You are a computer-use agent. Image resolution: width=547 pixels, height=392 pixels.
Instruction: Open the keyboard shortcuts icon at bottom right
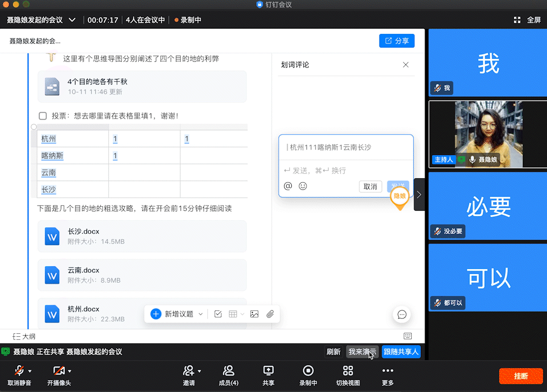click(407, 336)
